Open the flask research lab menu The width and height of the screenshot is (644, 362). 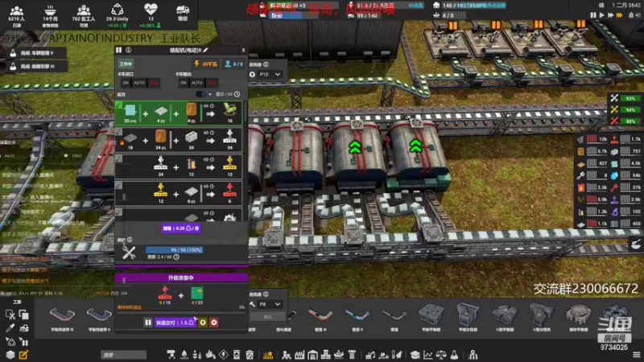click(454, 355)
